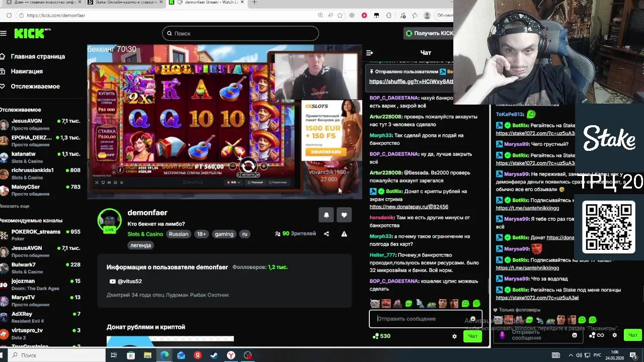Viewport: 644px width, 362px height.
Task: Open the new.donatepay.ru link in chat
Action: [409, 207]
